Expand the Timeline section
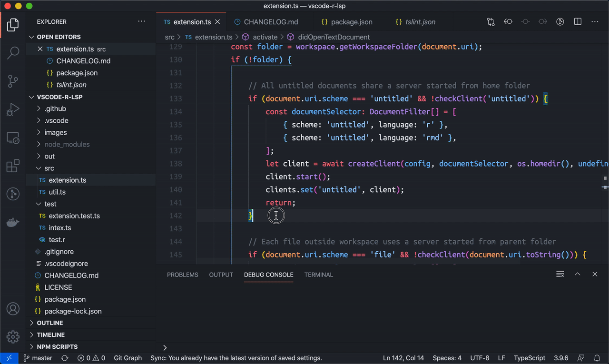 tap(91, 334)
